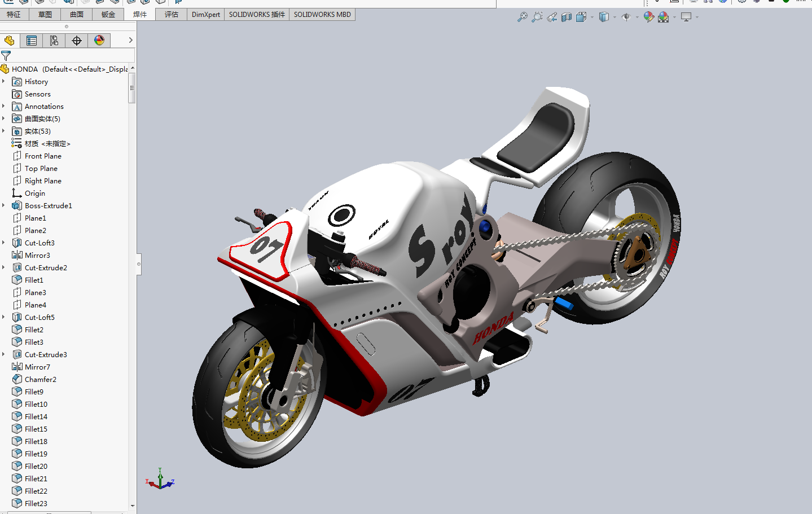Switch to the 草图 tab
Viewport: 812px width, 514px height.
tap(45, 15)
